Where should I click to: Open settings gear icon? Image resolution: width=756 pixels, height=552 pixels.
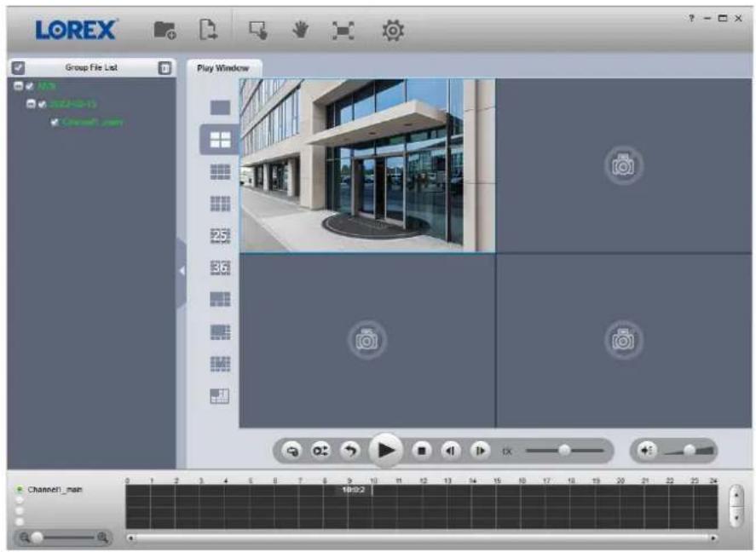393,31
